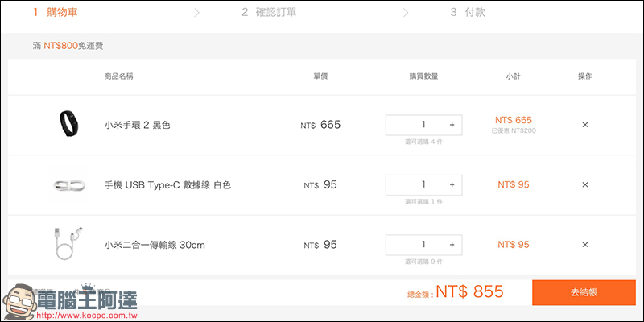Select step 2 確認訂單 tab
Screen dimensions: 644x322
click(x=269, y=12)
